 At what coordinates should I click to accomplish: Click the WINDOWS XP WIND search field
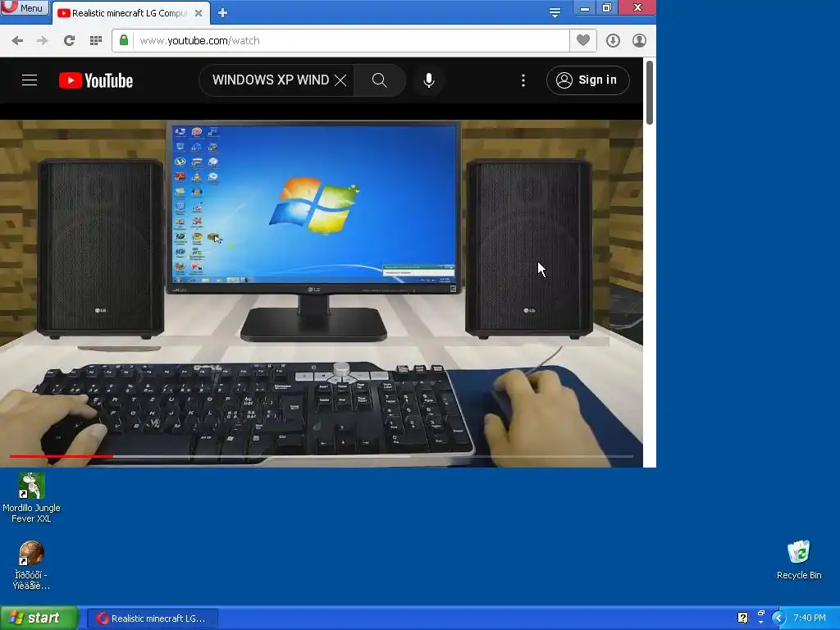click(x=271, y=80)
